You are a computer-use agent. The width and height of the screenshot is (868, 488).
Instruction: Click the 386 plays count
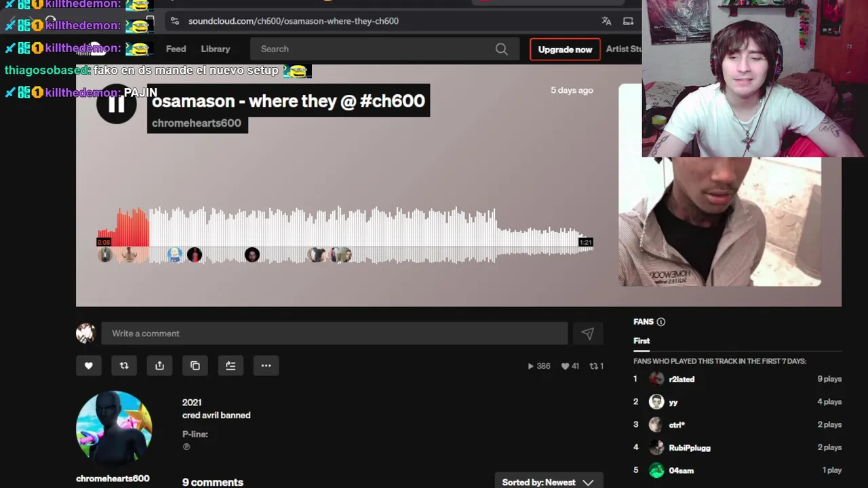point(539,366)
